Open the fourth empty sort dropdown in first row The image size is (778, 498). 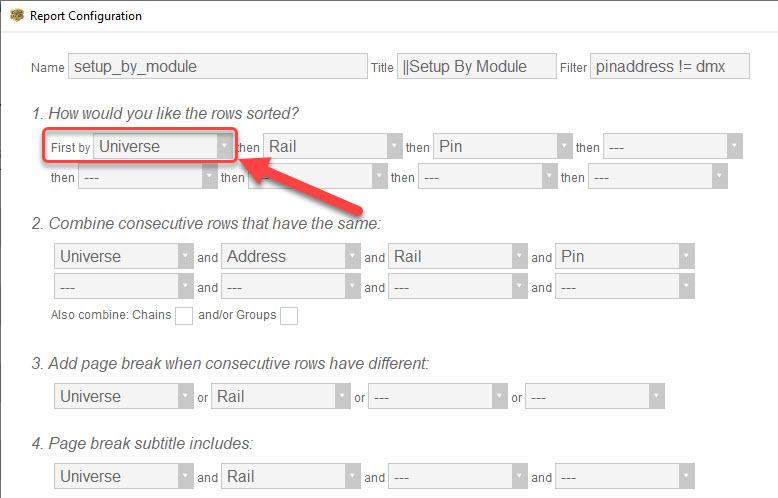[672, 147]
